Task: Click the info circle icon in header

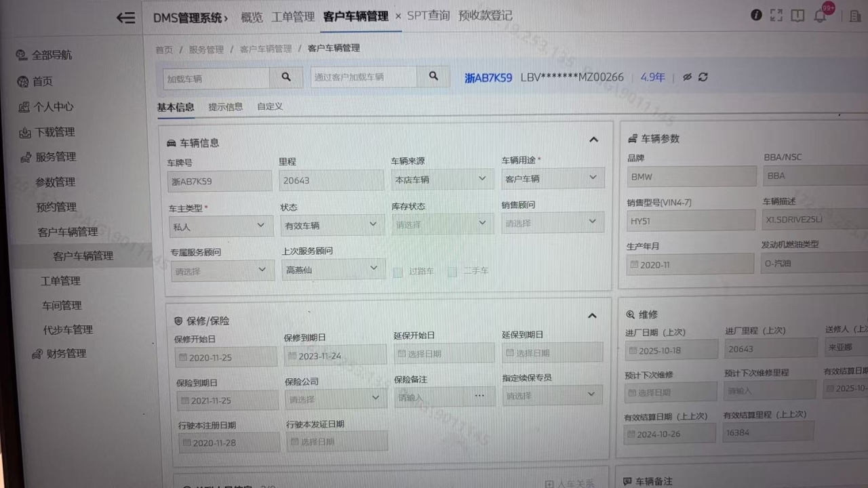Action: (x=756, y=16)
